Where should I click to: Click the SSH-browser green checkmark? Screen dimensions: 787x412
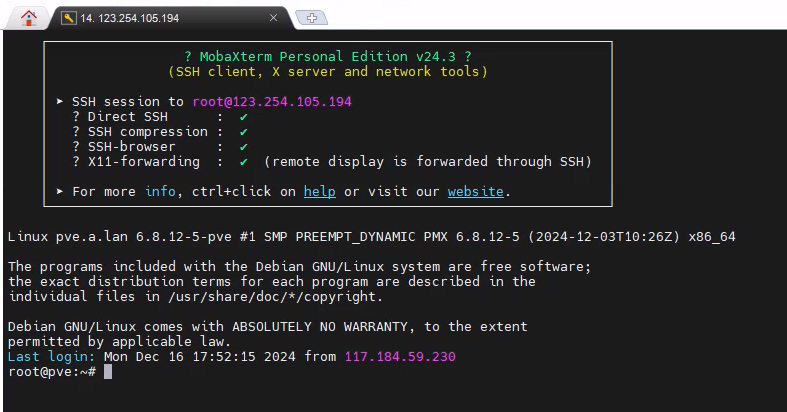[x=243, y=147]
